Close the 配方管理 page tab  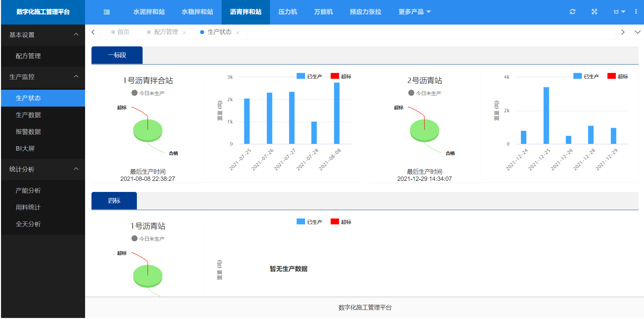(x=184, y=33)
